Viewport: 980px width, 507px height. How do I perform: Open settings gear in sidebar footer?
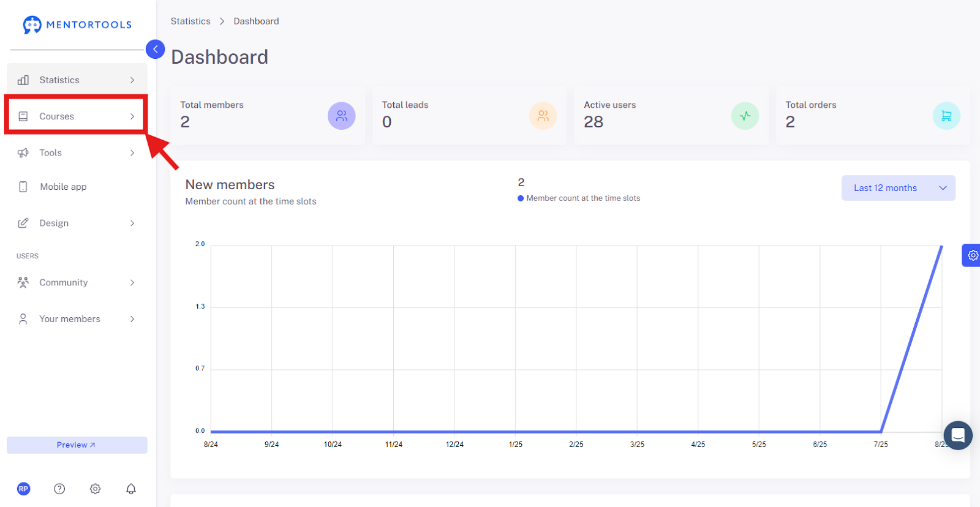(x=95, y=489)
